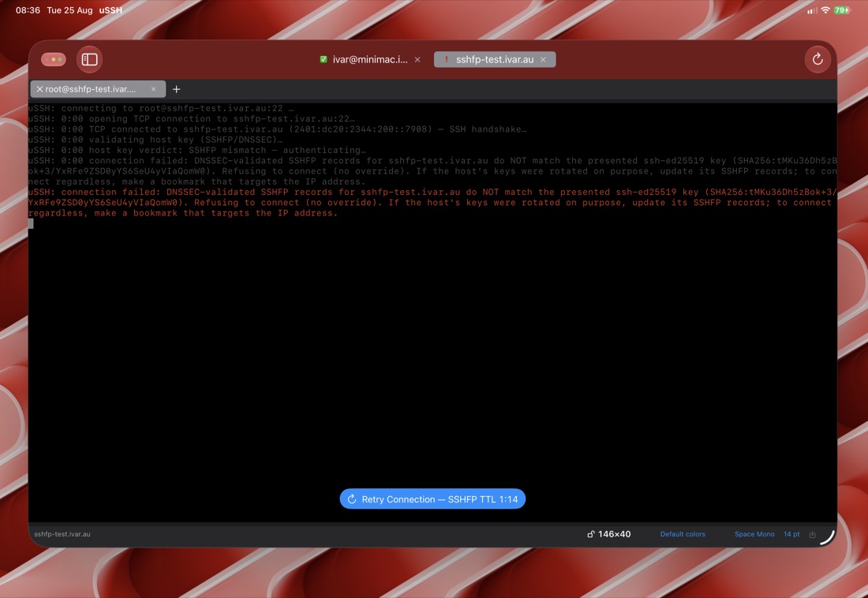Click the 'validating host key (SSHFP/DNSSEC)' line
This screenshot has width=868, height=598.
(155, 140)
